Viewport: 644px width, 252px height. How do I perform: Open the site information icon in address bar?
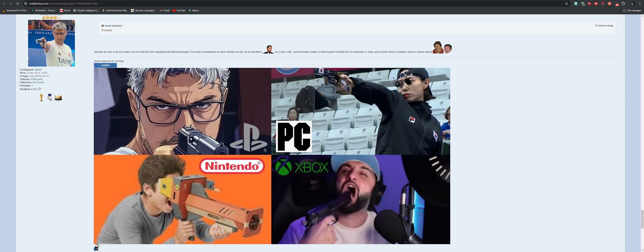(25, 4)
